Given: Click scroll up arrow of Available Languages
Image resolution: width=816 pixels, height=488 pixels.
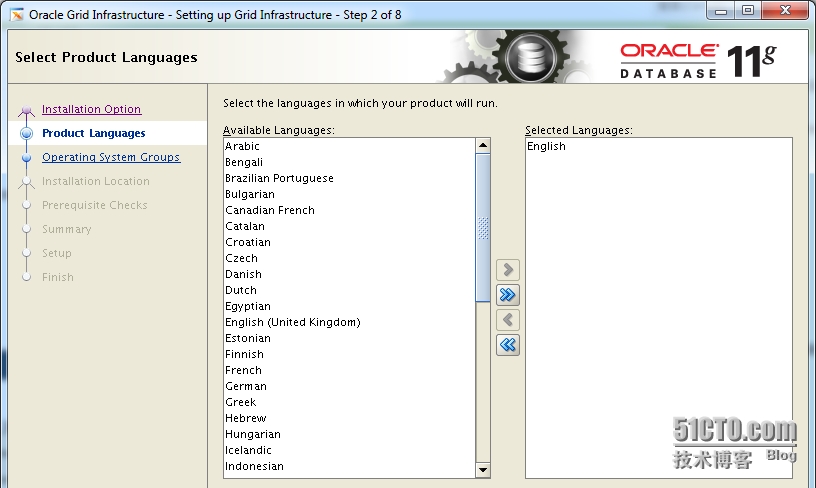Looking at the screenshot, I should 483,145.
